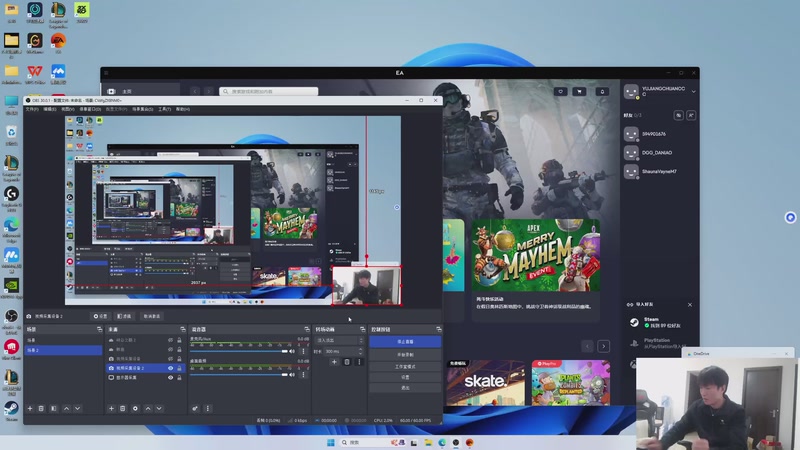The width and height of the screenshot is (800, 450).
Task: Click the source toolbar Filters button
Action: coord(123,316)
